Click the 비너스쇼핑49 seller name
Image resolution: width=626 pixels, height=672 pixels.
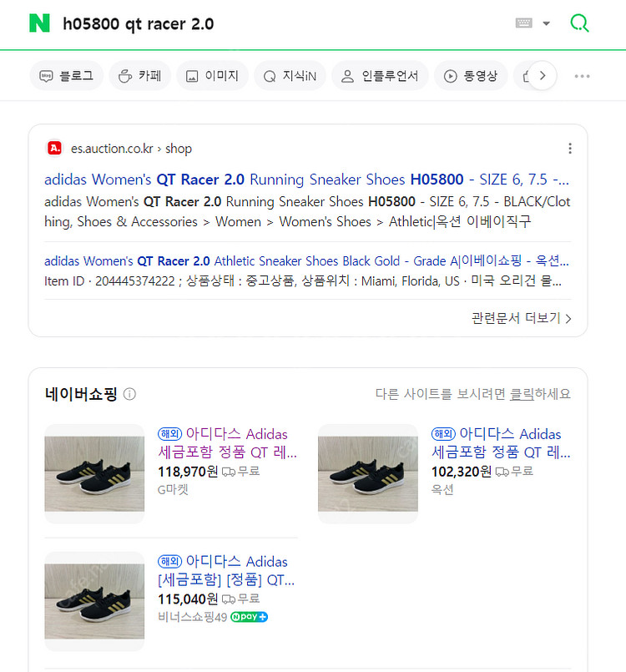click(192, 617)
